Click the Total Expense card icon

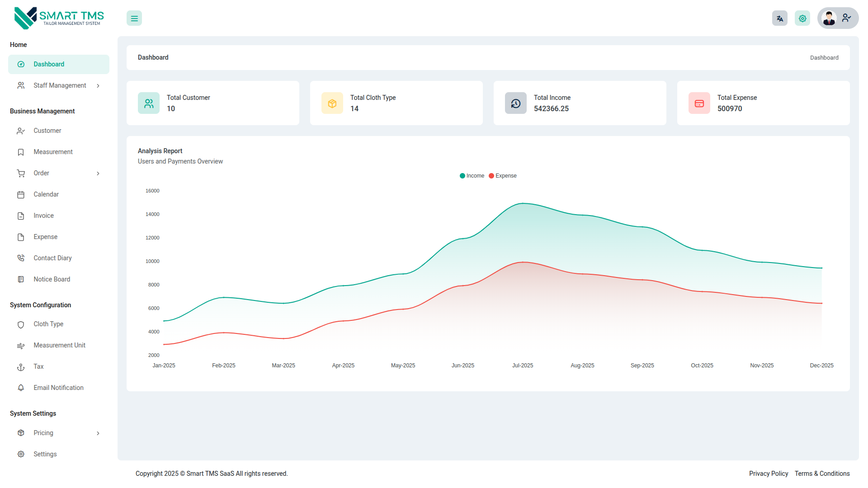point(699,103)
